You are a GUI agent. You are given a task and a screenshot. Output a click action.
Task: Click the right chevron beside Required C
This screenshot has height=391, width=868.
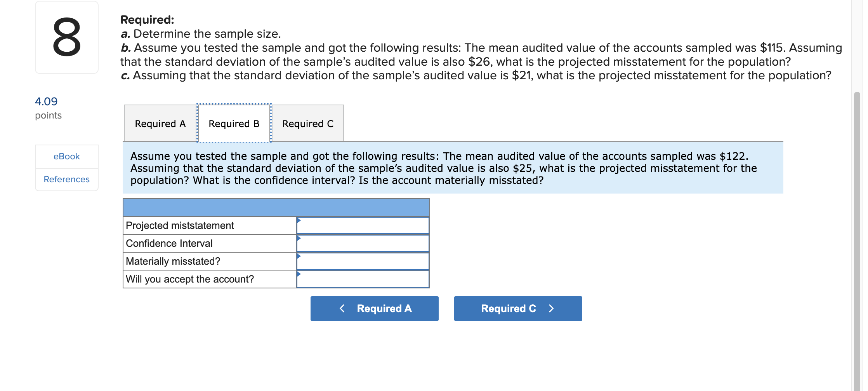[552, 308]
